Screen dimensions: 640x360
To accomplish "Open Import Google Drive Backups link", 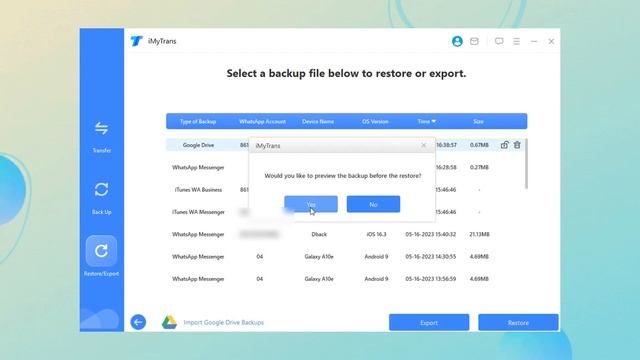I will tap(224, 322).
